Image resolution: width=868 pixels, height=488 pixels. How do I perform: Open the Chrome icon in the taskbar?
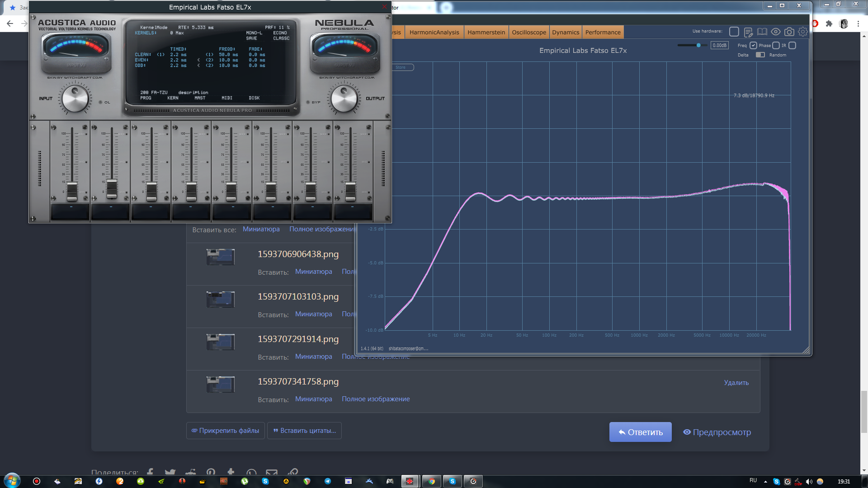[x=432, y=481]
